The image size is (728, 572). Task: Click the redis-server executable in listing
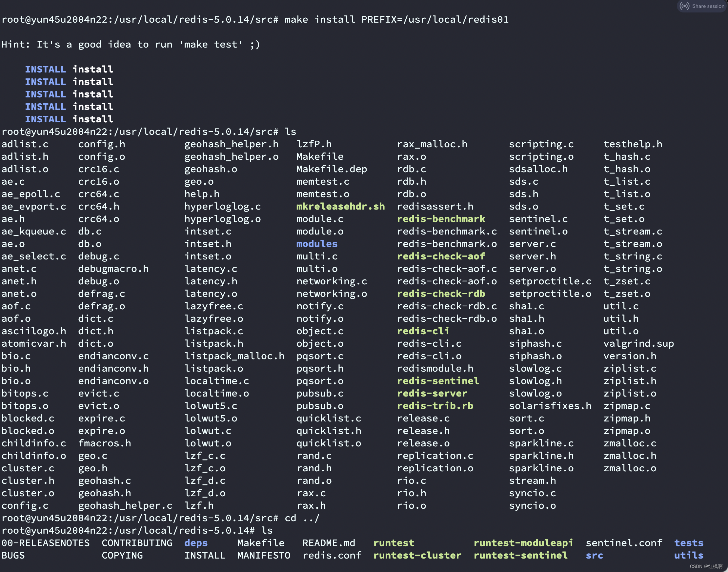coord(432,393)
